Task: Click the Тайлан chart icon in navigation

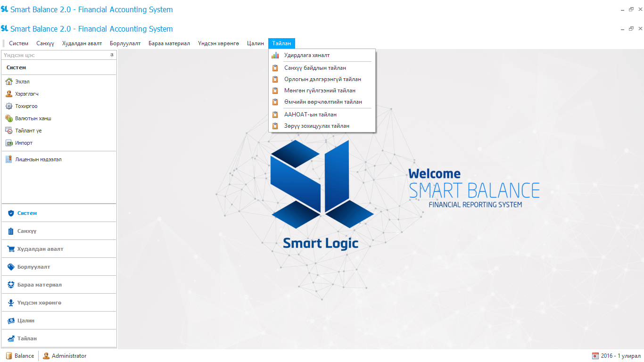Action: click(x=11, y=338)
